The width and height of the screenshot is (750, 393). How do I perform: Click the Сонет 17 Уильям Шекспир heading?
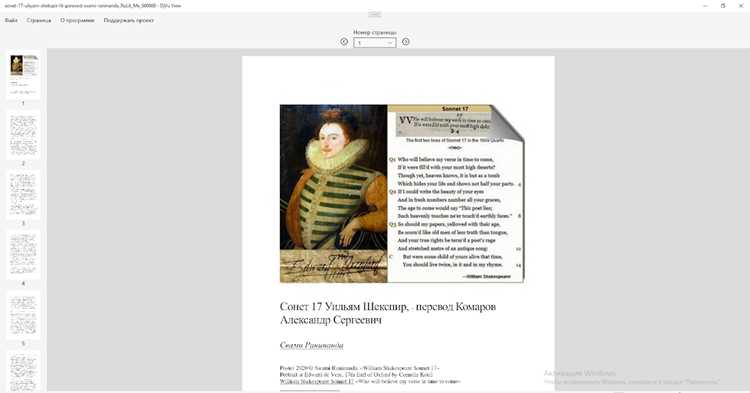point(388,313)
